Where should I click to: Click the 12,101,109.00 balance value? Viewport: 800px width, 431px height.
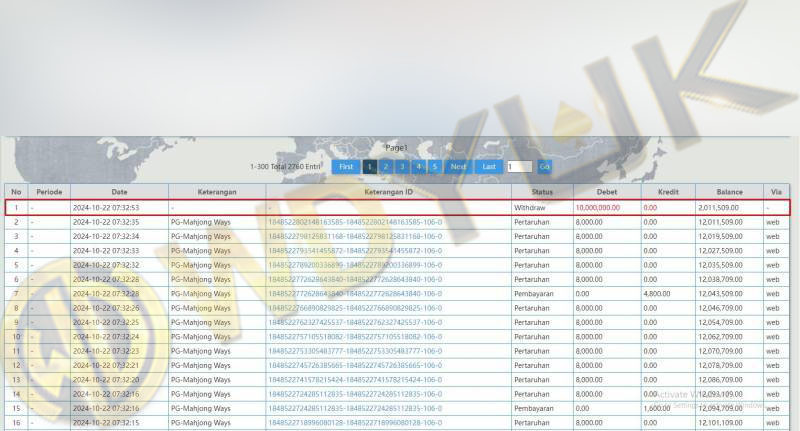pos(720,423)
